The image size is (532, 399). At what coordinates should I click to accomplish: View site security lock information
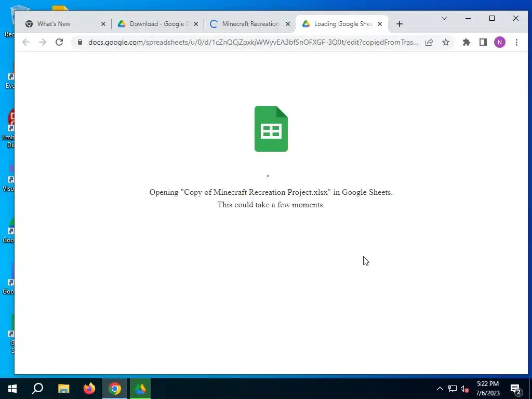79,42
